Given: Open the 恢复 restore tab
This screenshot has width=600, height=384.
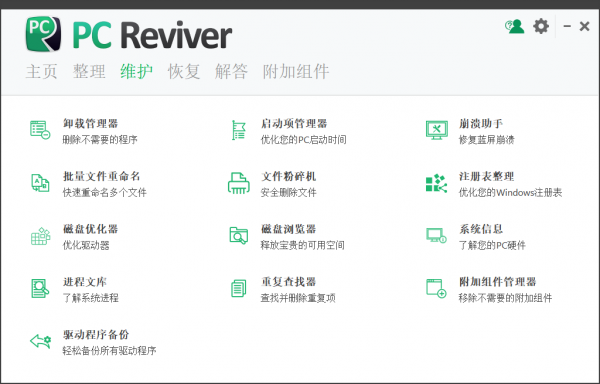Looking at the screenshot, I should 184,72.
